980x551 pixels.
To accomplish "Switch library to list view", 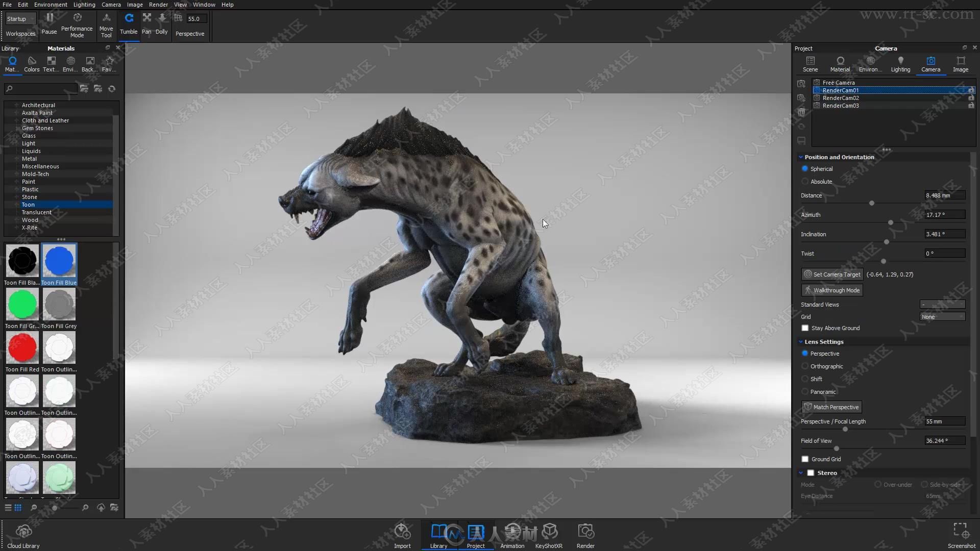I will (x=8, y=508).
